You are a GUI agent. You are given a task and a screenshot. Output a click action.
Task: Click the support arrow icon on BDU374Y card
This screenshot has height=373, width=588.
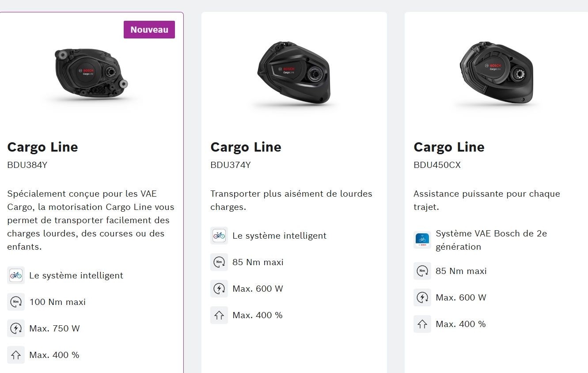(x=219, y=315)
